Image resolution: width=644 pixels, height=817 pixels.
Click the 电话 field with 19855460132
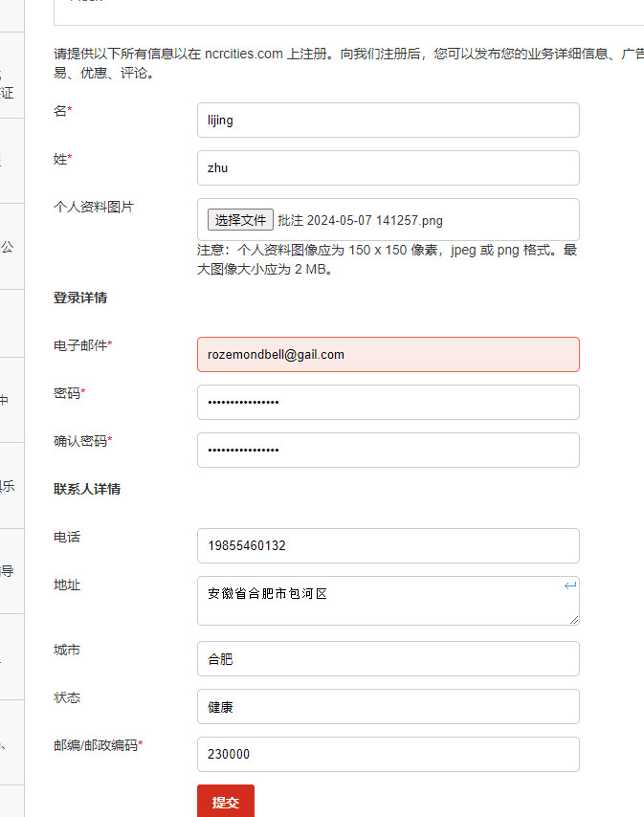[x=388, y=545]
